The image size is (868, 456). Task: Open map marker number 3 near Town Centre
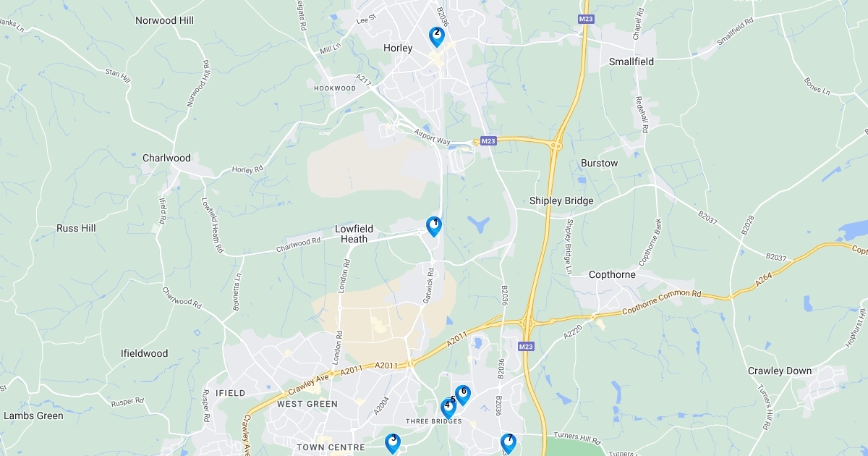pos(393,443)
